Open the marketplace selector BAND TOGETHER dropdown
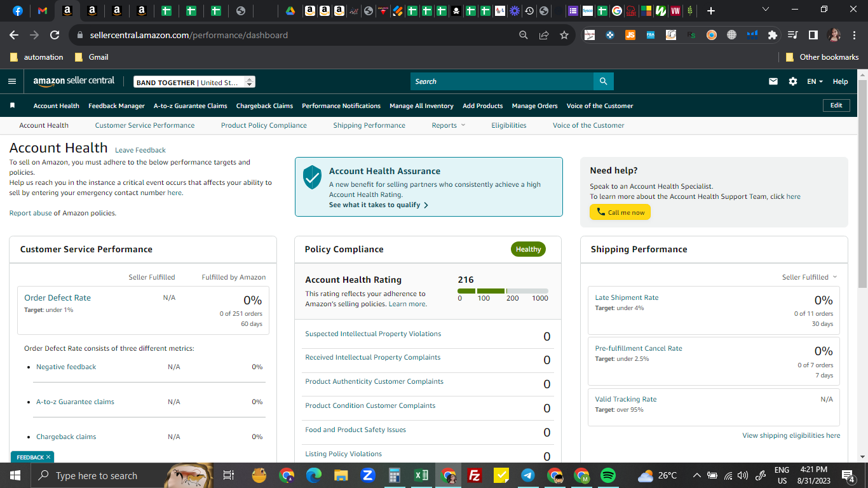This screenshot has width=868, height=488. pos(194,82)
